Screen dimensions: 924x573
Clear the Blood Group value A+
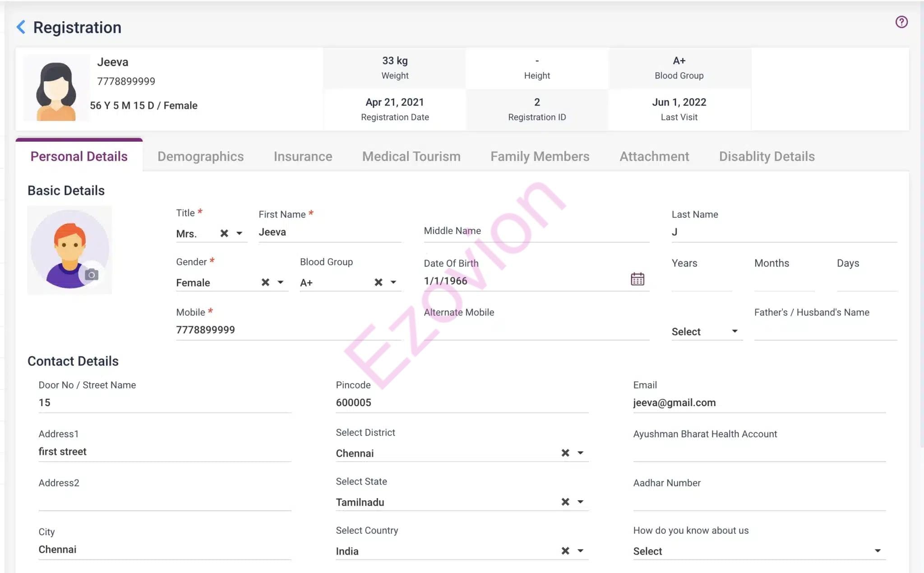[378, 282]
